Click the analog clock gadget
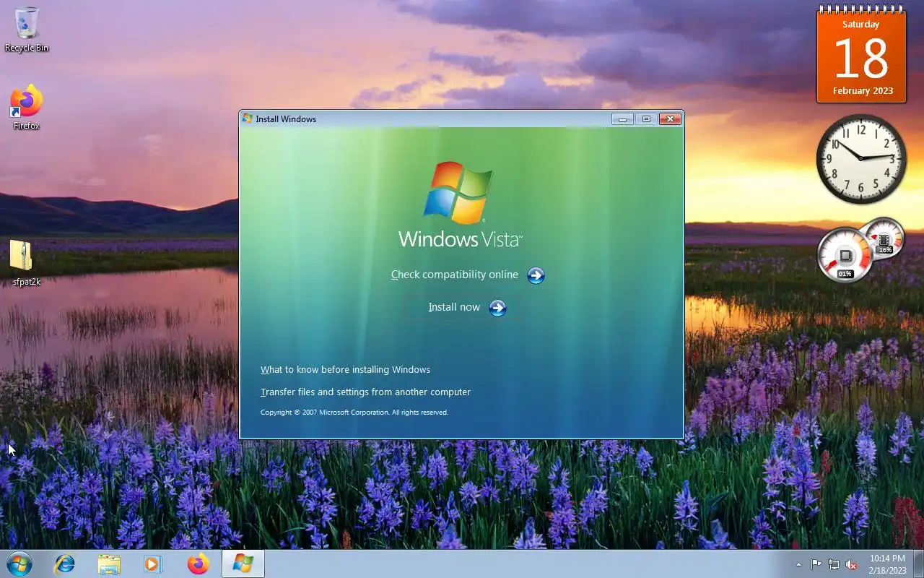Image resolution: width=924 pixels, height=578 pixels. 861,159
